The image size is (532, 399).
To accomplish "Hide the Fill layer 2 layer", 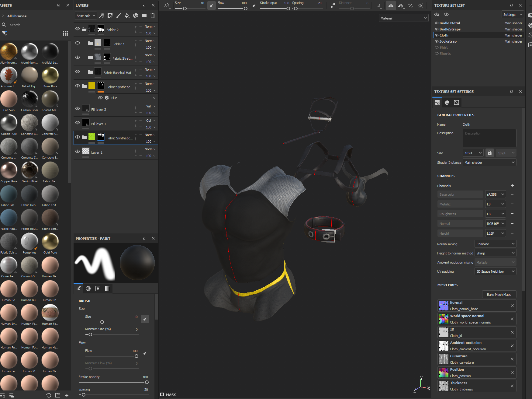I will [x=78, y=109].
